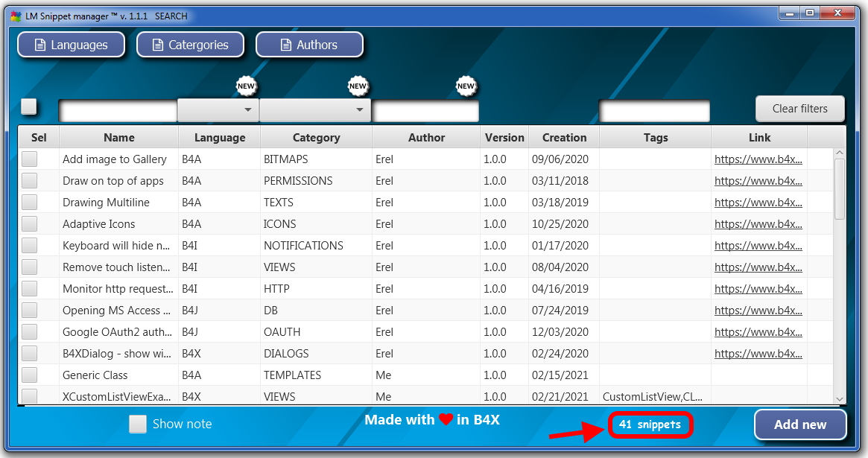Minimize the LM Snippet manager window
Image resolution: width=868 pixels, height=458 pixels.
(789, 13)
